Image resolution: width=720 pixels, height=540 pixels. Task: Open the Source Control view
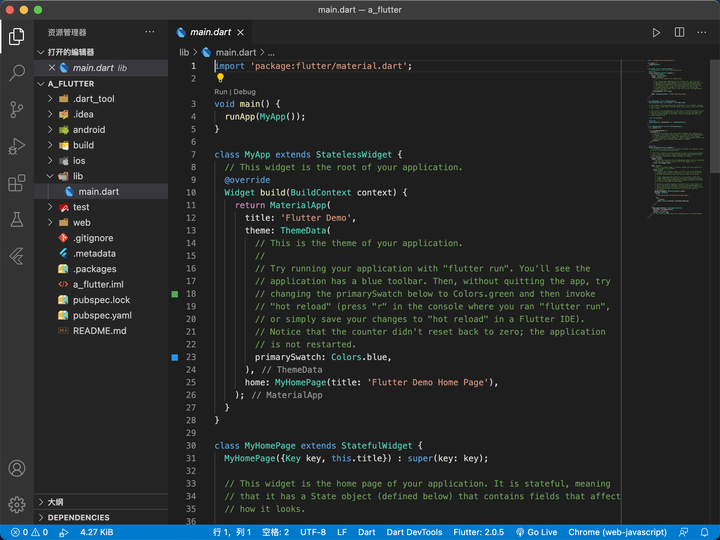(x=17, y=109)
